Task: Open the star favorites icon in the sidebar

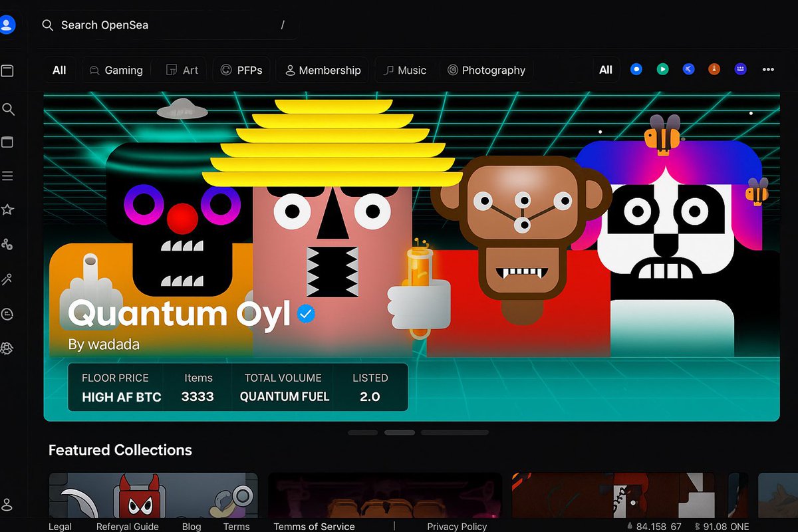Action: [7, 210]
